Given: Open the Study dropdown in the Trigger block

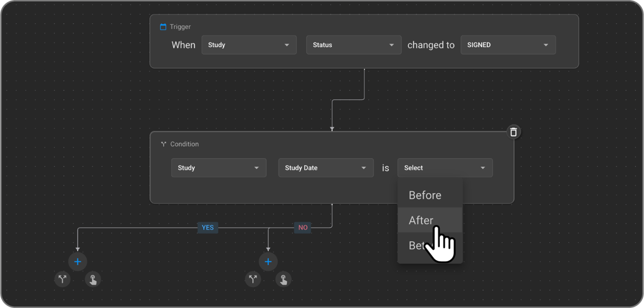Looking at the screenshot, I should coord(248,45).
